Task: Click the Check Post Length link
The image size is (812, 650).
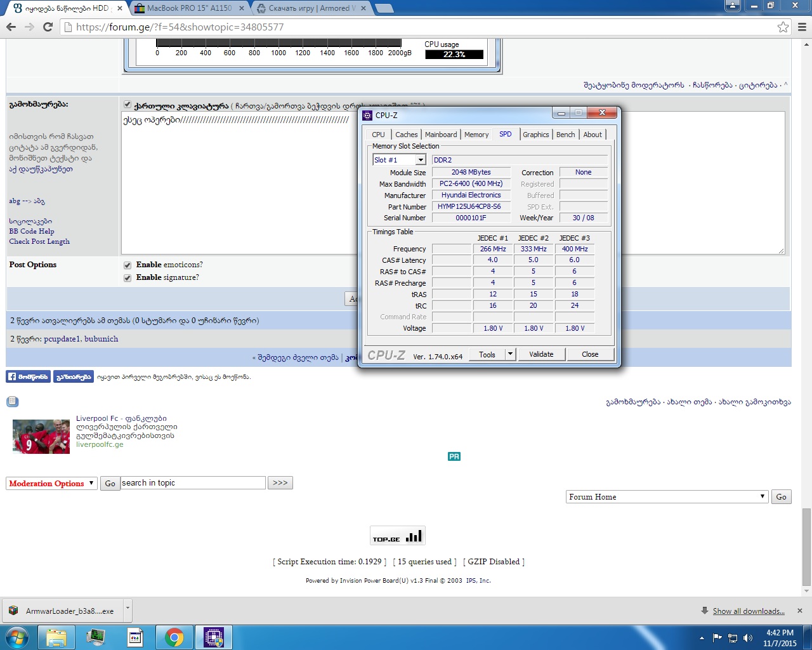Action: tap(39, 241)
